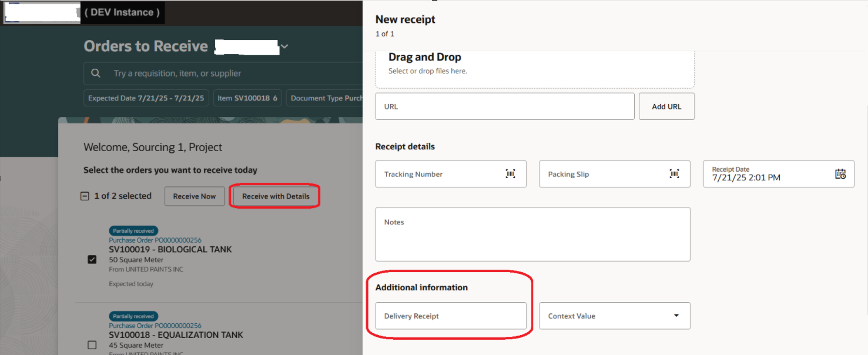Scan barcode for Tracking Number field

click(x=510, y=174)
